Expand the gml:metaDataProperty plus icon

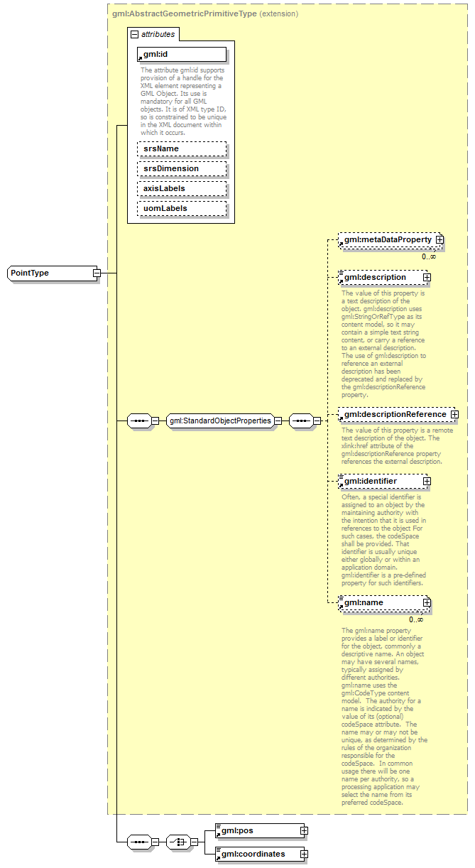[439, 240]
